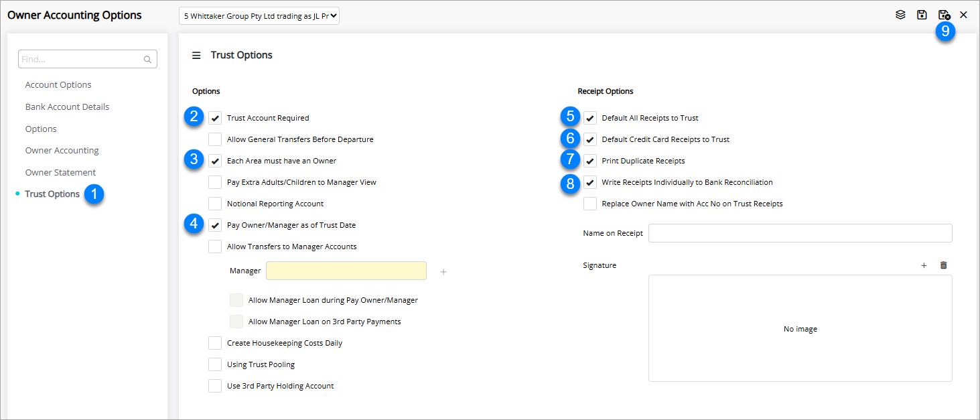Screen dimensions: 980x420
Task: Click the plus icon to add signature
Action: [924, 265]
